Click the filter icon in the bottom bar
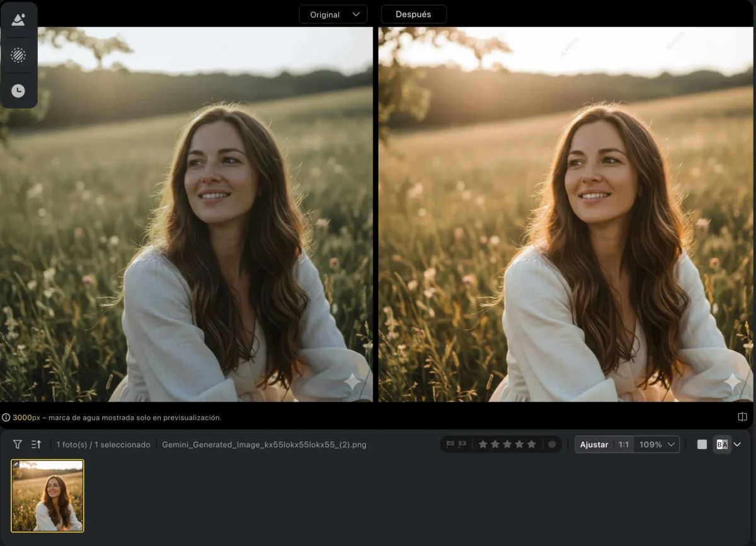 pos(18,444)
